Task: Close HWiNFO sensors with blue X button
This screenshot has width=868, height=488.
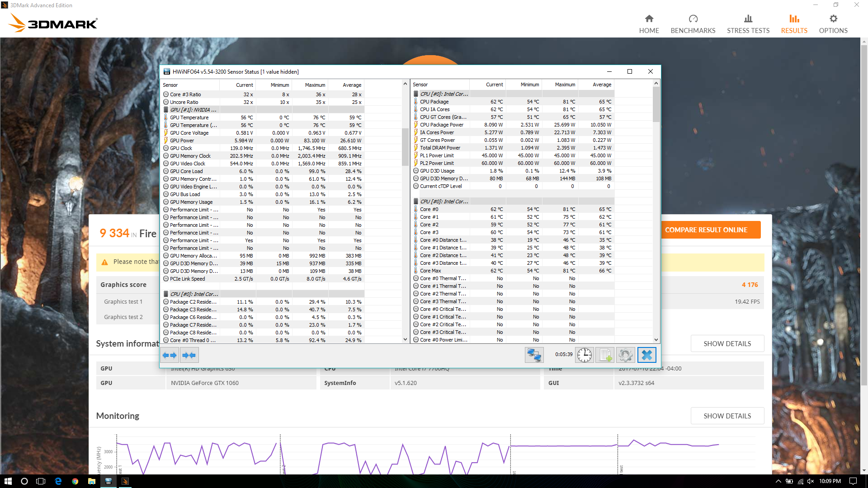Action: coord(647,355)
